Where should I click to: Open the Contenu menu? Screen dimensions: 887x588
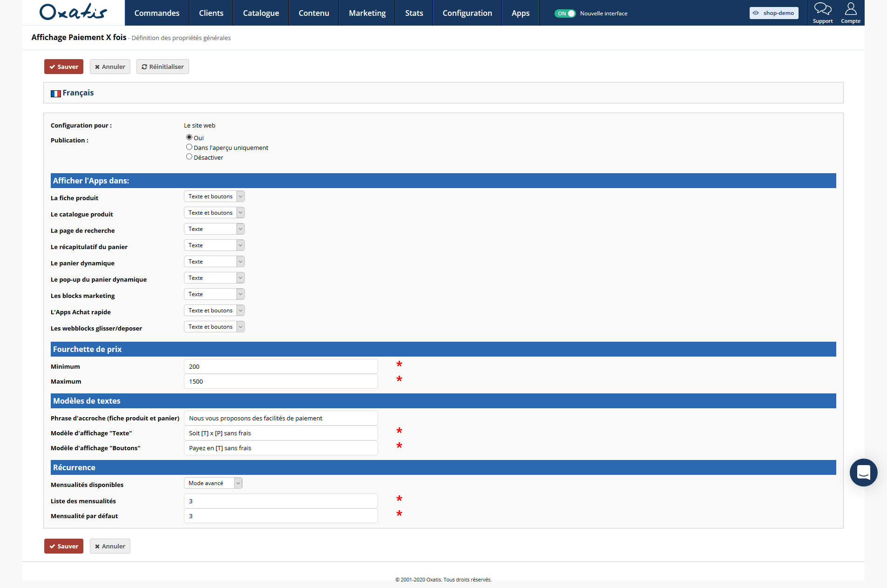[x=314, y=13]
